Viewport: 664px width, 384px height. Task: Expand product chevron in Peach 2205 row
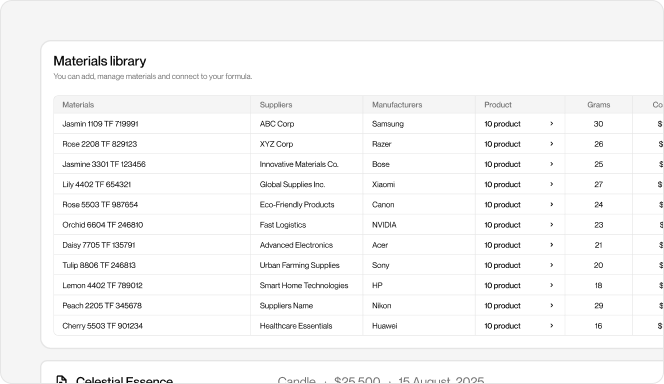tap(551, 306)
